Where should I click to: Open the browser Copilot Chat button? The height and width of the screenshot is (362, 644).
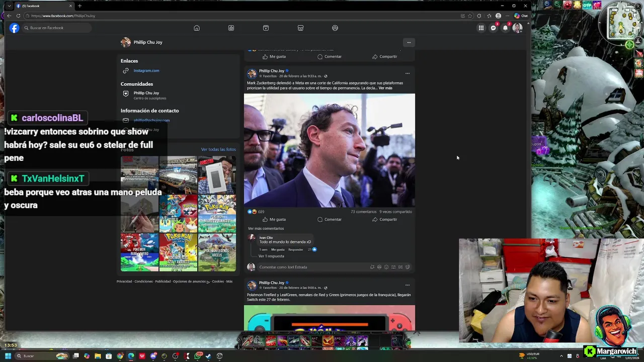point(521,16)
